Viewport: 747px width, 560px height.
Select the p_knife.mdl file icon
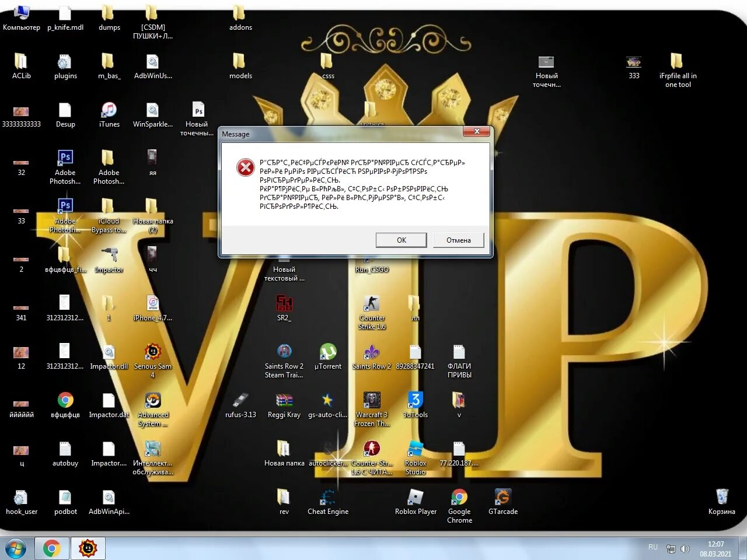[x=65, y=17]
